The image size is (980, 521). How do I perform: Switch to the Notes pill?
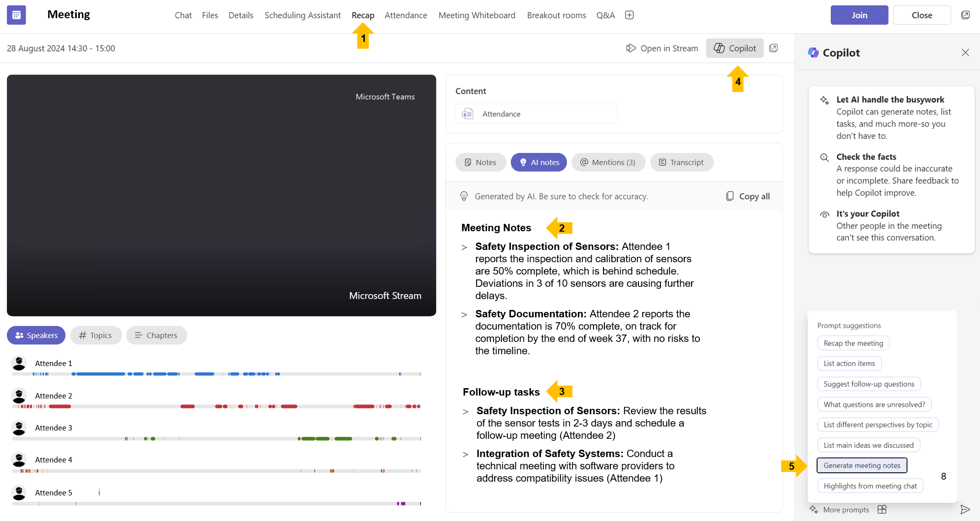pyautogui.click(x=480, y=162)
